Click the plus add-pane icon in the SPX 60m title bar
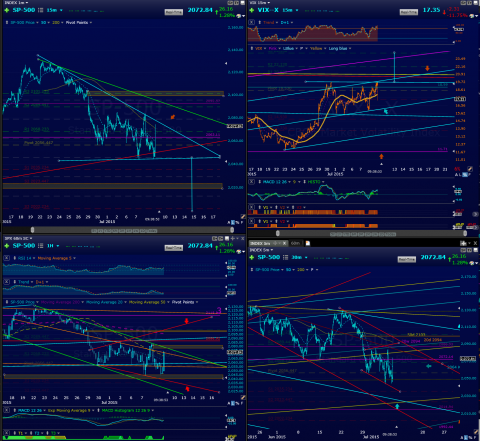The width and height of the screenshot is (480, 441). point(232,238)
